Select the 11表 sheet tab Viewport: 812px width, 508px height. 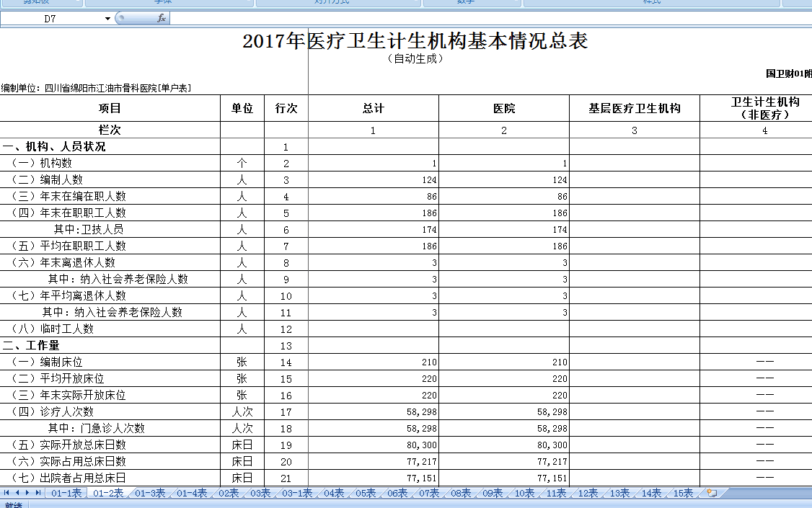556,493
